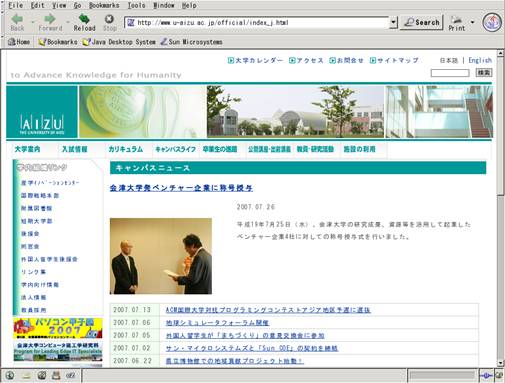Expand the URL history dropdown arrow

[x=393, y=23]
